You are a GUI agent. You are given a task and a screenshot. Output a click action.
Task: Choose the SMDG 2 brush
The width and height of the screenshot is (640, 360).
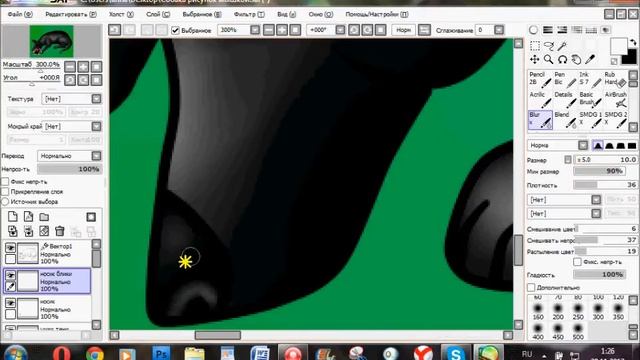(616, 120)
